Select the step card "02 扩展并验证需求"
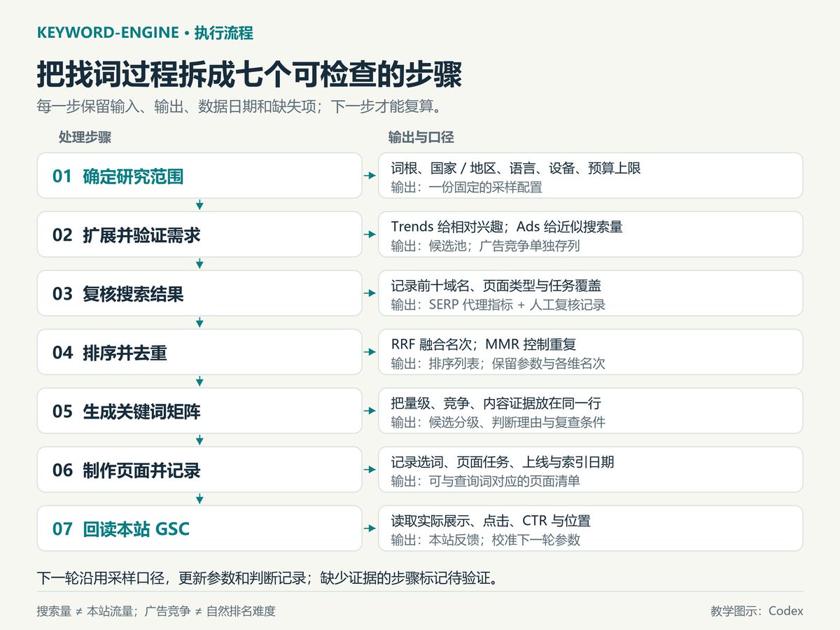 199,234
